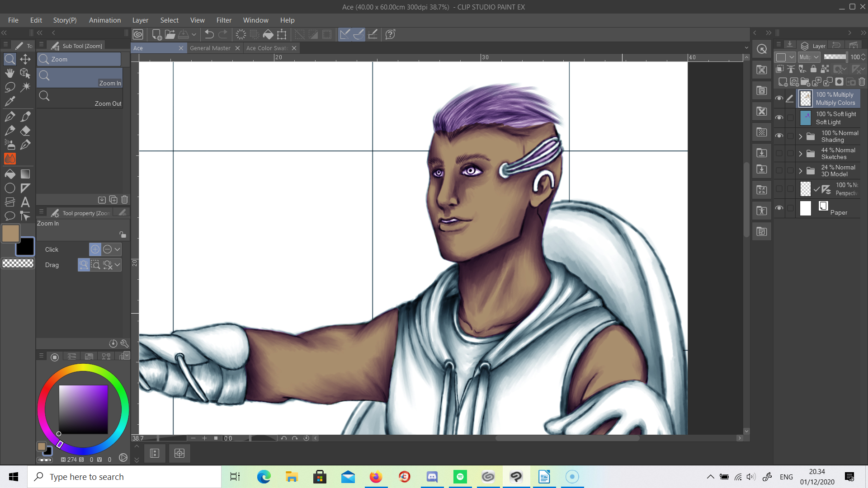Open the Filter menu
This screenshot has height=488, width=868.
point(224,20)
